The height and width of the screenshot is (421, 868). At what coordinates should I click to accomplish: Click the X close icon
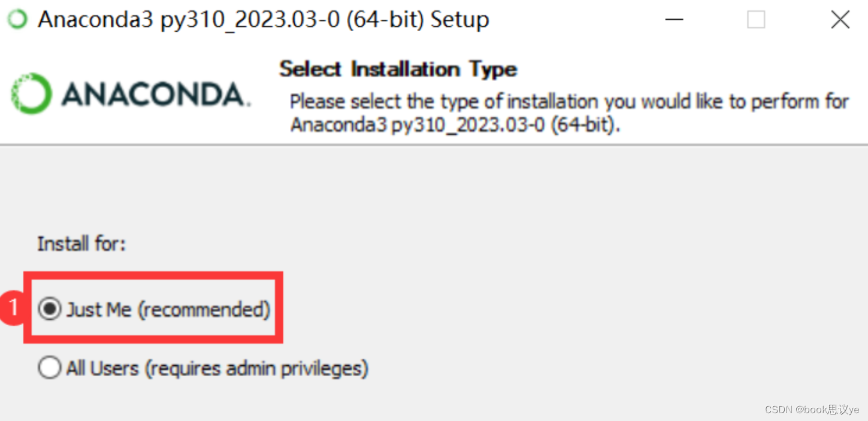[840, 20]
